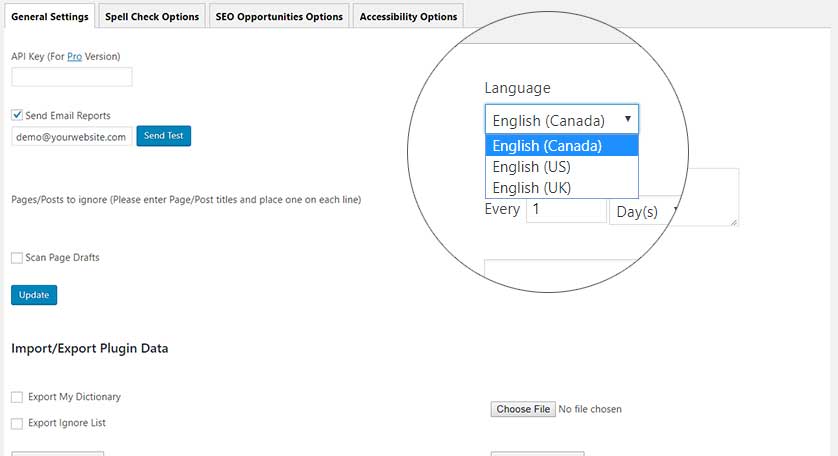Click the API Key input field
Image resolution: width=838 pixels, height=456 pixels.
pos(72,77)
